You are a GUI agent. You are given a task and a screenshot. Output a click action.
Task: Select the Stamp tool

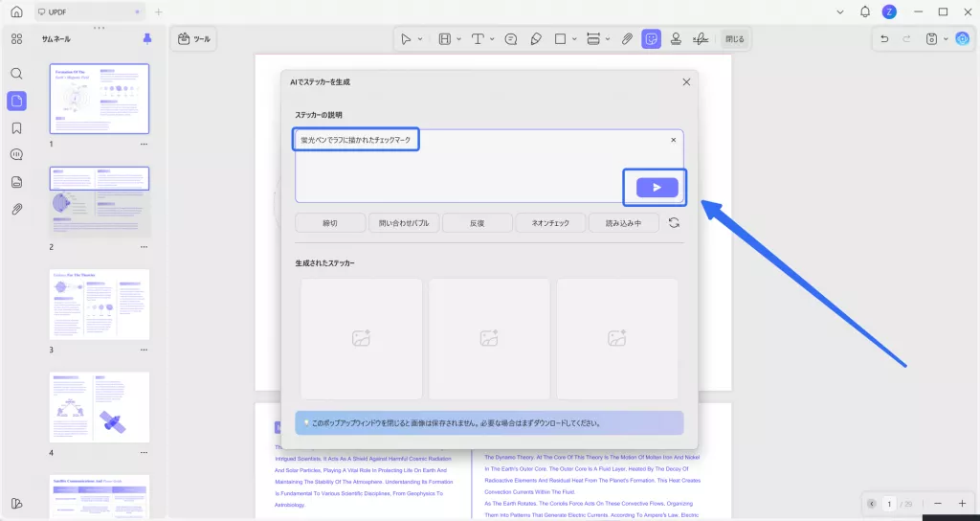[676, 38]
